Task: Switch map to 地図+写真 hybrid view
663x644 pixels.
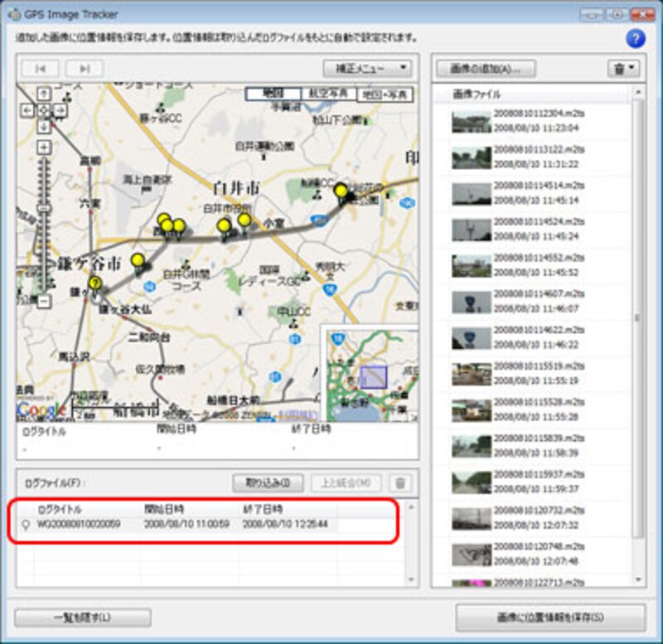Action: (x=385, y=94)
